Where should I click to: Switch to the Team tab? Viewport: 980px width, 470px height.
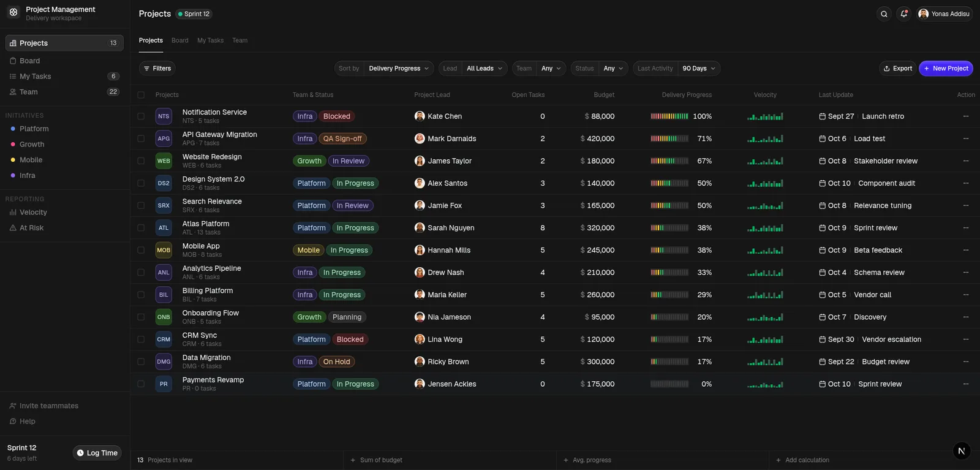[x=240, y=40]
